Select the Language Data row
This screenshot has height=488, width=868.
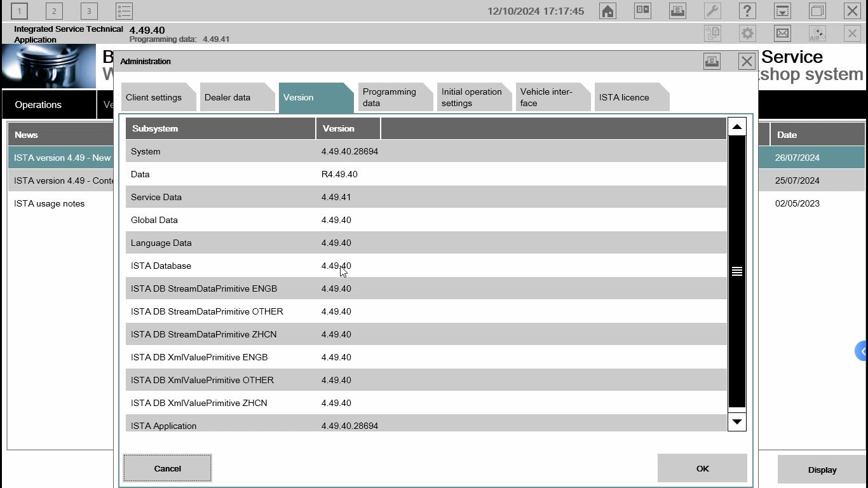coord(426,243)
